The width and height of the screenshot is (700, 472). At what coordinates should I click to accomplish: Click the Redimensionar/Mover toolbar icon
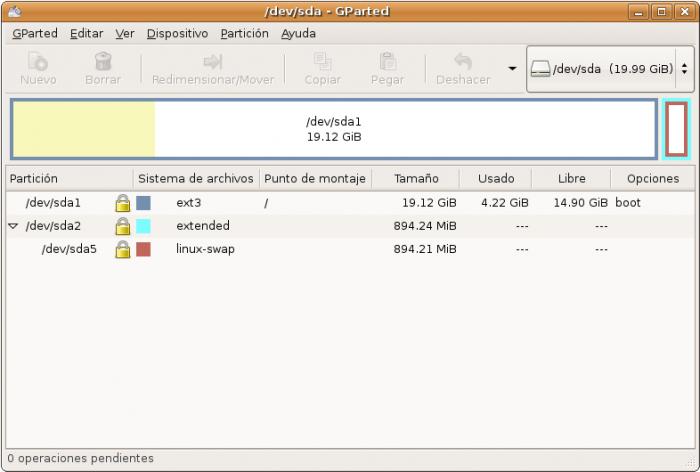tap(213, 62)
